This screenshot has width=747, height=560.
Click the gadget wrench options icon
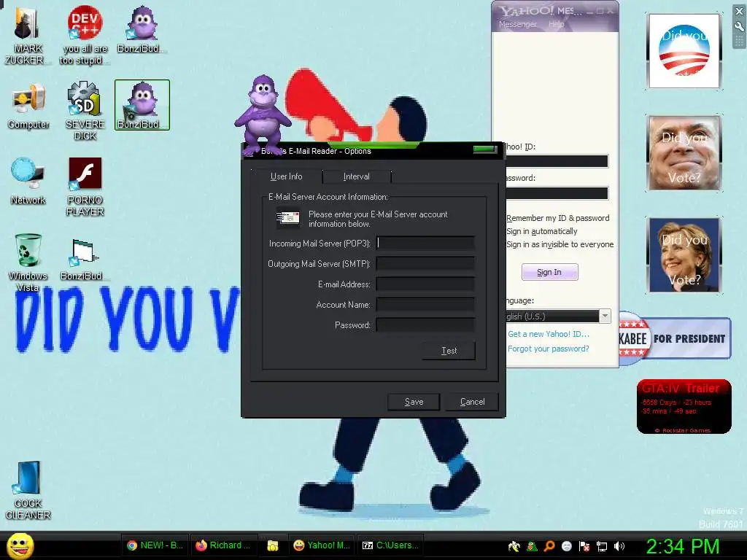(x=739, y=27)
